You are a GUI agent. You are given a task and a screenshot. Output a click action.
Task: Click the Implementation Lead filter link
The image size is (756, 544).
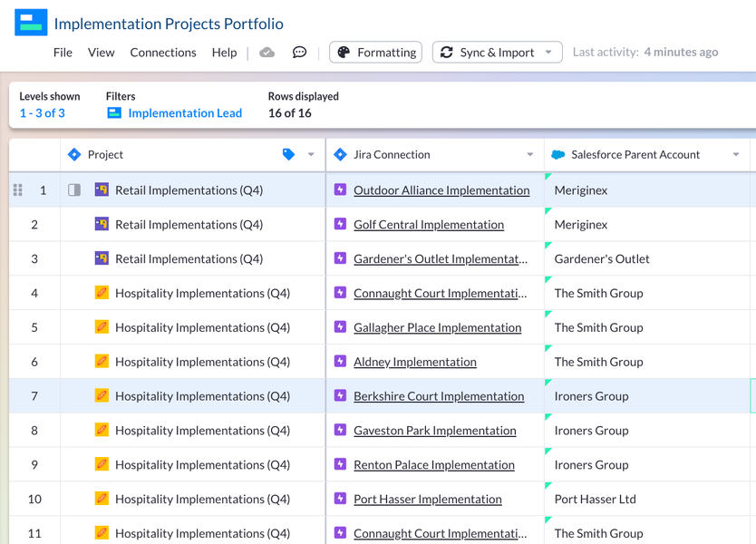click(x=185, y=112)
